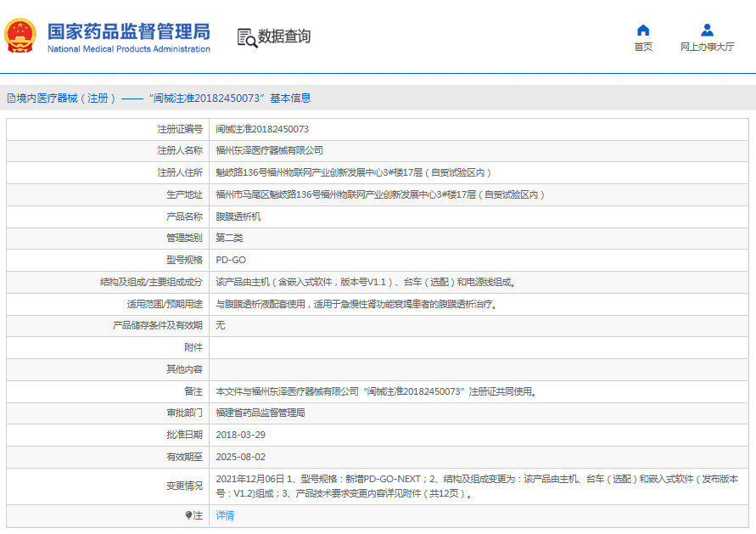Click approving department 福建省药品监督管理局
The width and height of the screenshot is (756, 534).
(260, 413)
